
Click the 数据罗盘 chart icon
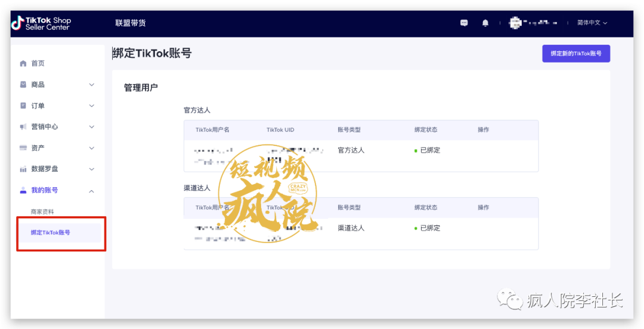23,169
